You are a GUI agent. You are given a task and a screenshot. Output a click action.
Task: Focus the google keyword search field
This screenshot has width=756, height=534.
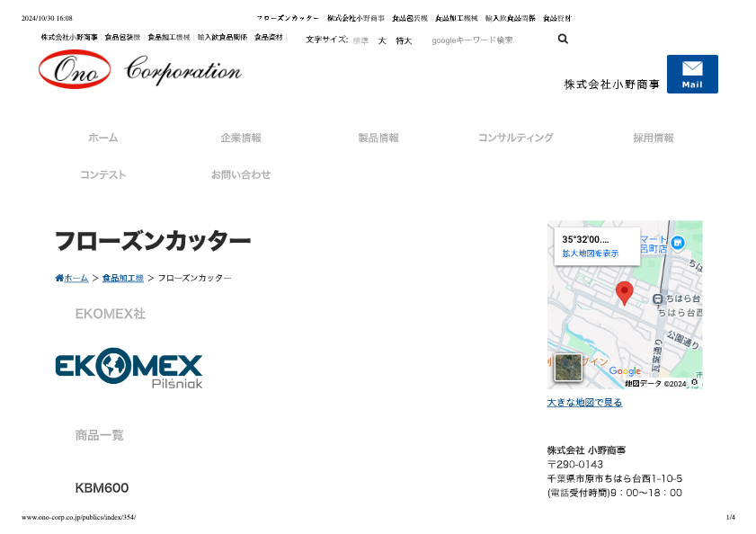pos(489,40)
